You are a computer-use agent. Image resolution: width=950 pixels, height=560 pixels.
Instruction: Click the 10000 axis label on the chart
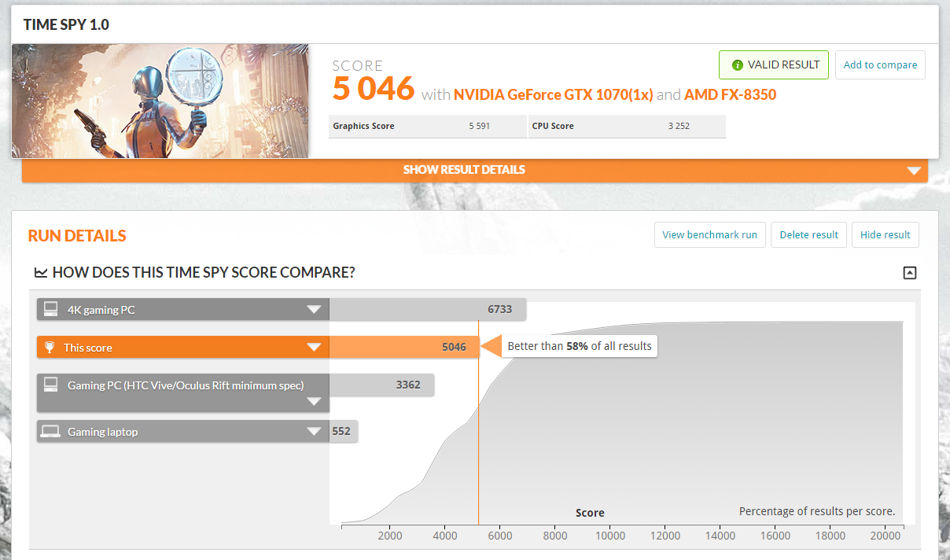click(609, 536)
